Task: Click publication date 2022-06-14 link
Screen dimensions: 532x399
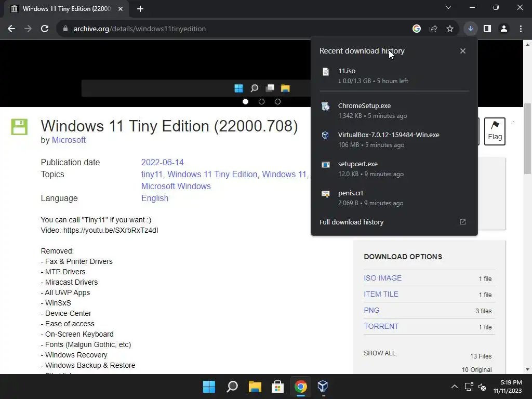Action: (162, 162)
